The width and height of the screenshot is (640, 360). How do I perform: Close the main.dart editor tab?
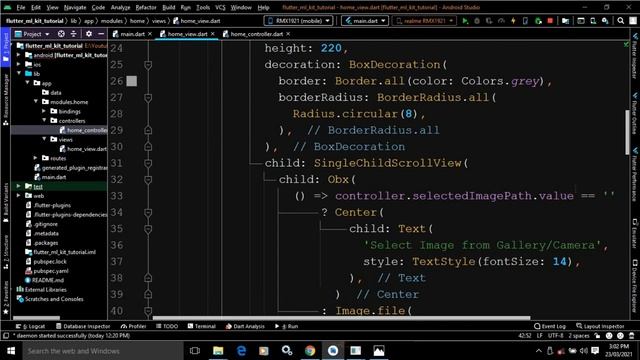pyautogui.click(x=150, y=34)
